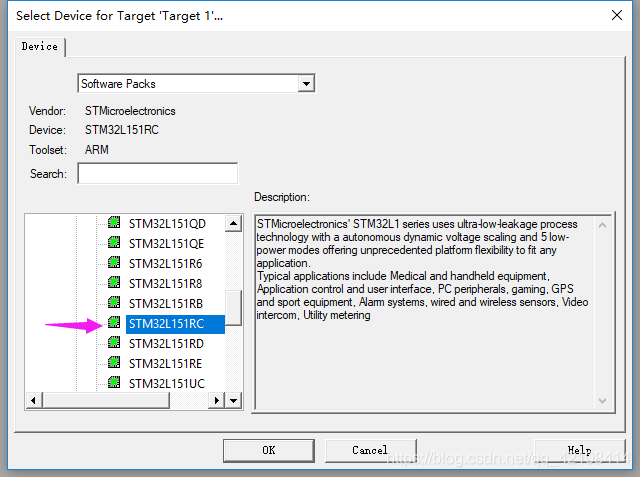
Task: Confirm selection with OK button
Action: pos(269,450)
